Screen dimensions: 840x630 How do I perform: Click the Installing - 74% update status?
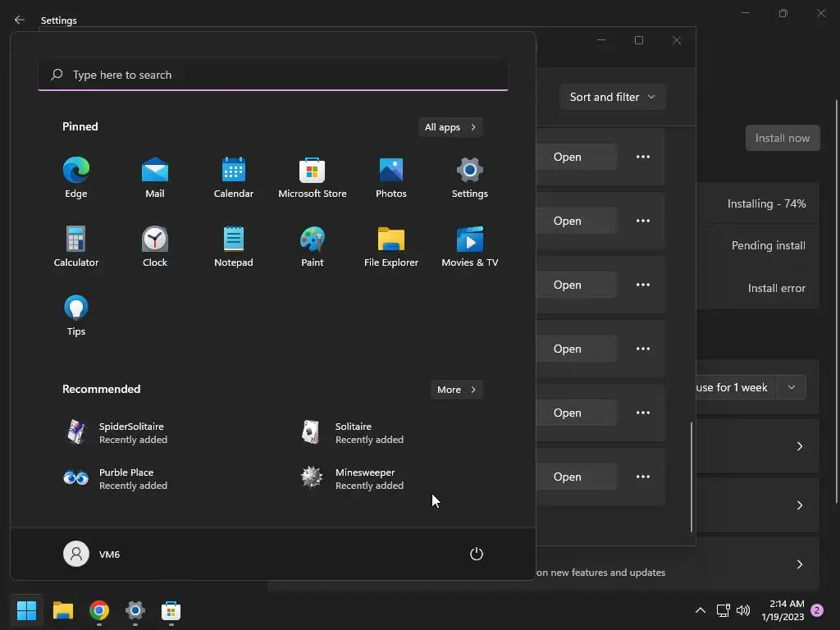pos(767,203)
